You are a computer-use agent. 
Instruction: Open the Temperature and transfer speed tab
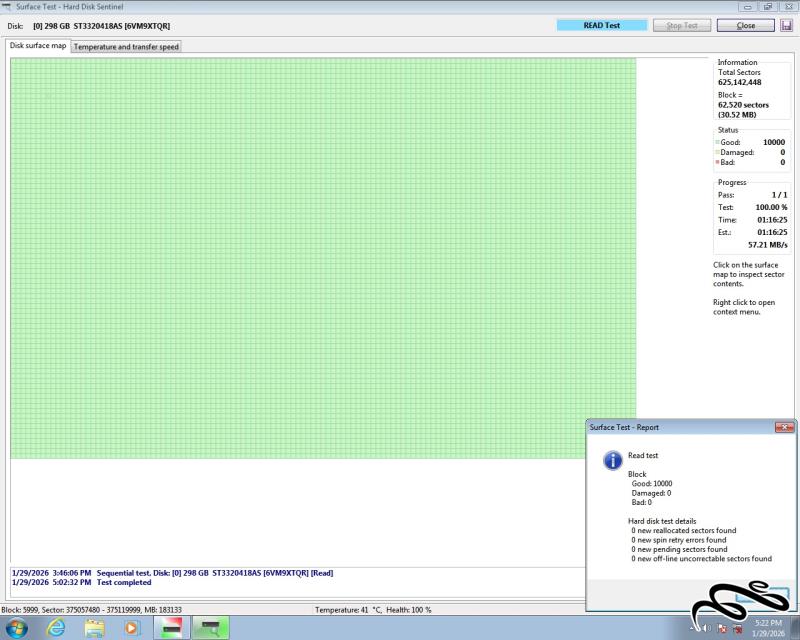pyautogui.click(x=126, y=46)
